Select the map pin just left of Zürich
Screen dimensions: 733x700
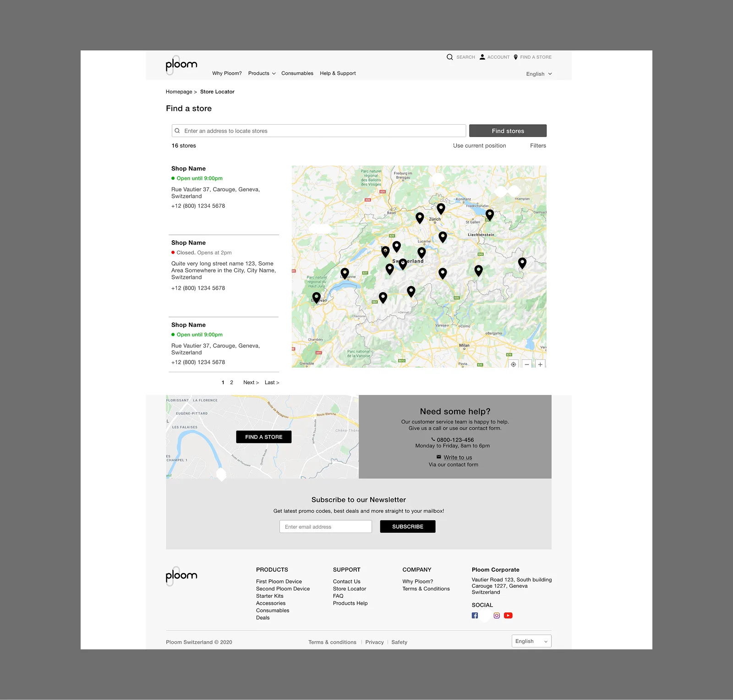pos(420,218)
